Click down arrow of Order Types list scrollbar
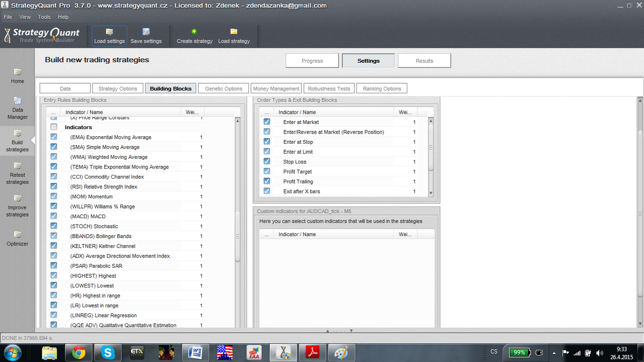The image size is (644, 362). (430, 193)
